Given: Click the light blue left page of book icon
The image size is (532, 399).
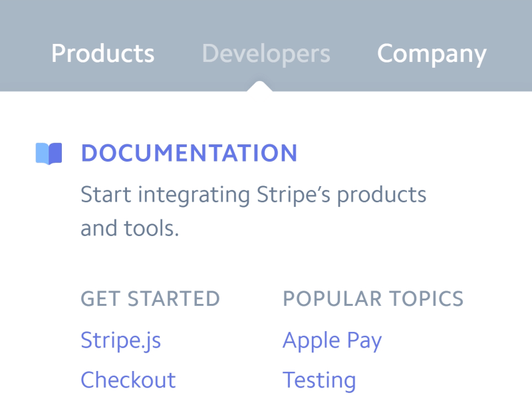Looking at the screenshot, I should 42,154.
